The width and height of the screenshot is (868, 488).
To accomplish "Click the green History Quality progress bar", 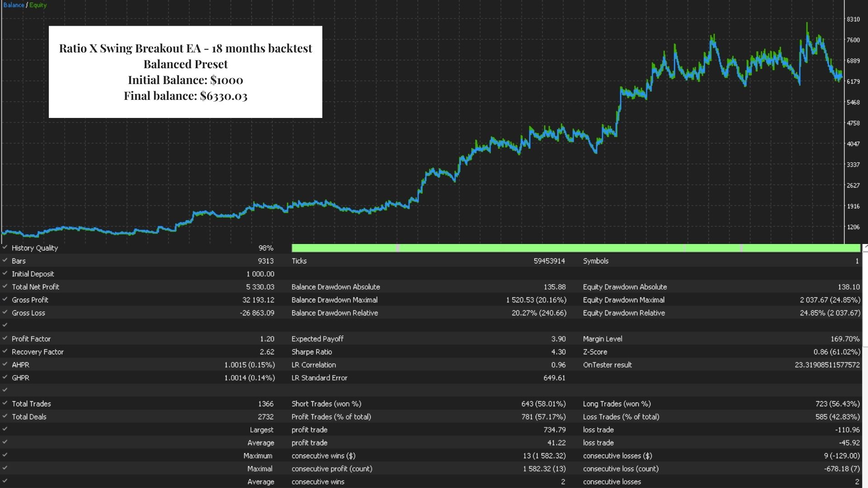I will 576,248.
